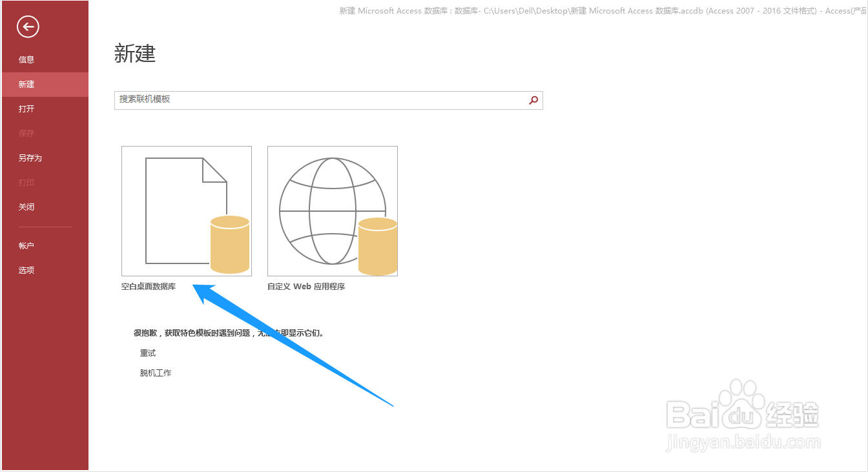
Task: Click the search magnifier icon
Action: (x=533, y=100)
